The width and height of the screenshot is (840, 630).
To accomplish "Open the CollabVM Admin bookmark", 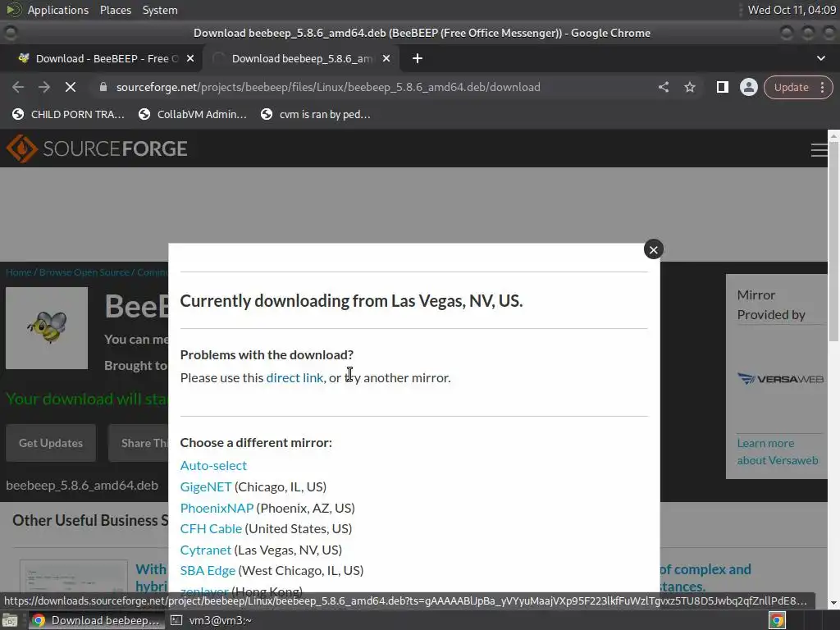I will pyautogui.click(x=193, y=114).
